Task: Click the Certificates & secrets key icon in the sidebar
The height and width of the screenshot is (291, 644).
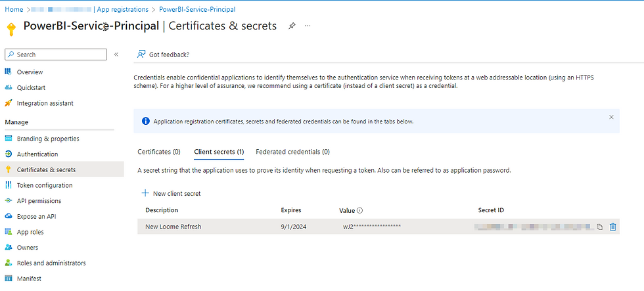Action: pos(8,169)
